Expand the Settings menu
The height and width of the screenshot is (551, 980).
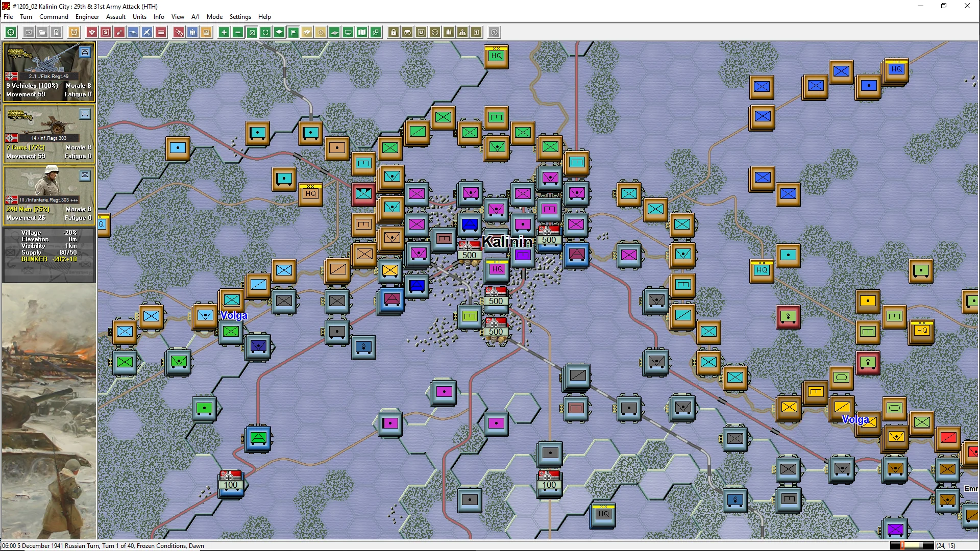(240, 17)
